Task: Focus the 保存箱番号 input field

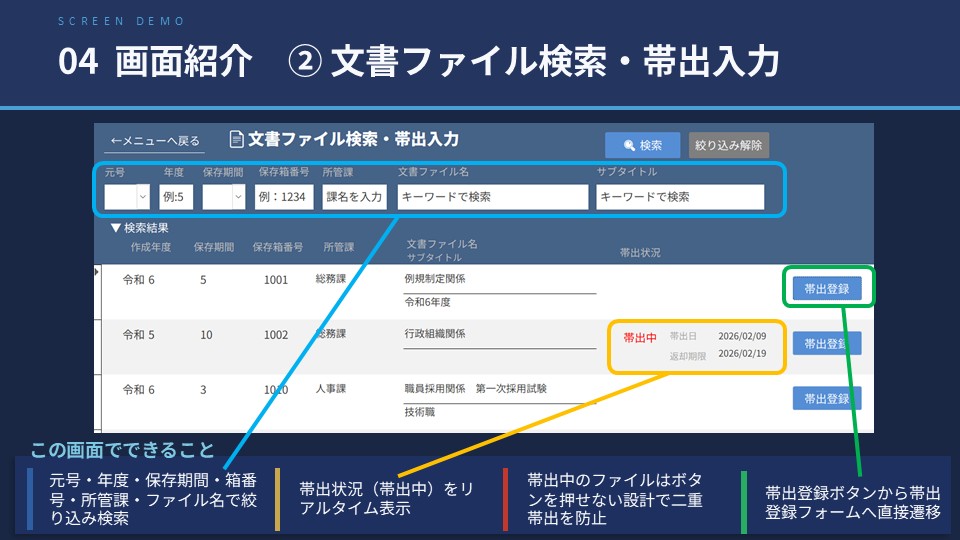Action: [284, 197]
